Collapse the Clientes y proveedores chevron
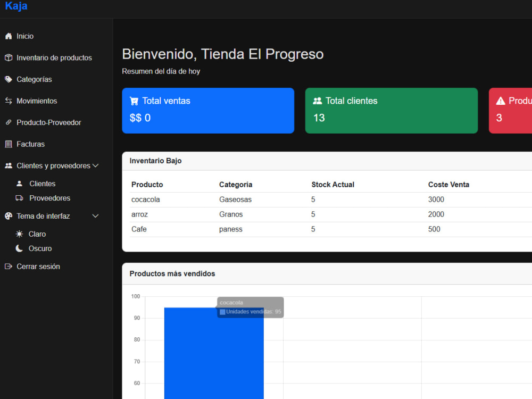The width and height of the screenshot is (532, 399). (95, 165)
